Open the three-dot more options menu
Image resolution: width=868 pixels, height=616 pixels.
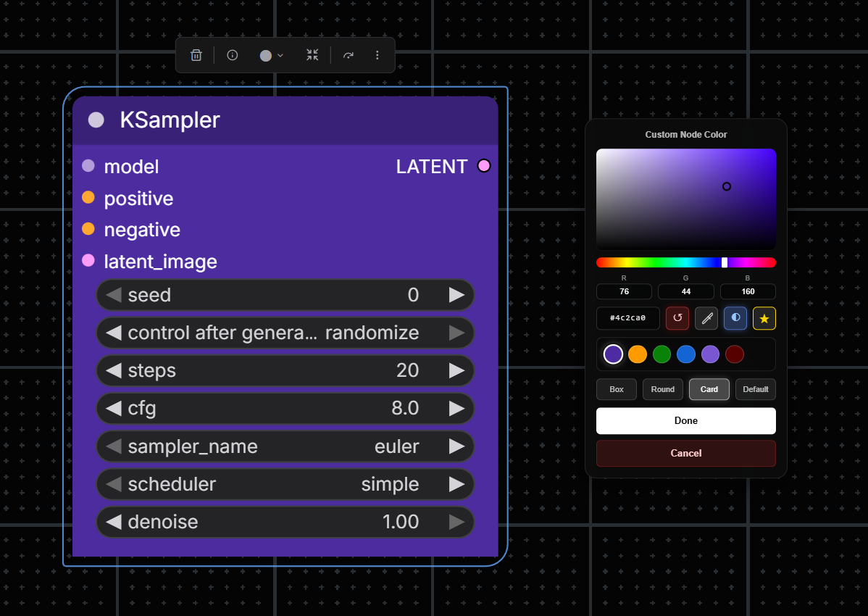point(377,55)
